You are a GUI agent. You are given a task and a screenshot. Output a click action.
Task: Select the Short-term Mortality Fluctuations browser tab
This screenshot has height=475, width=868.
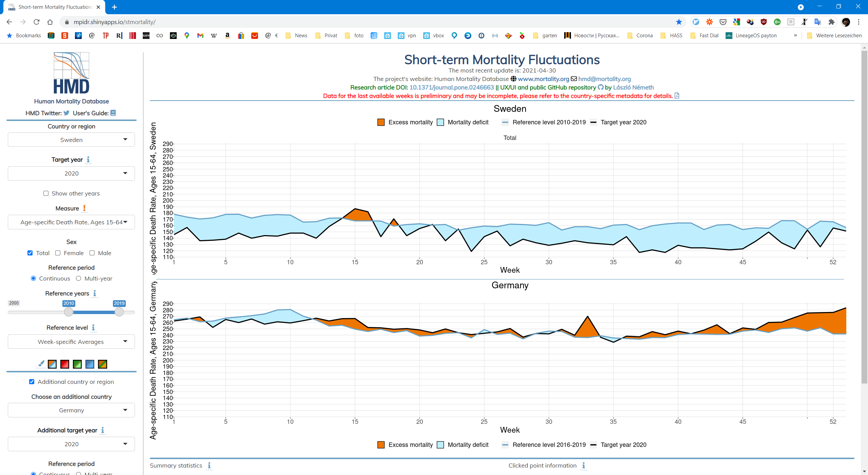point(54,7)
